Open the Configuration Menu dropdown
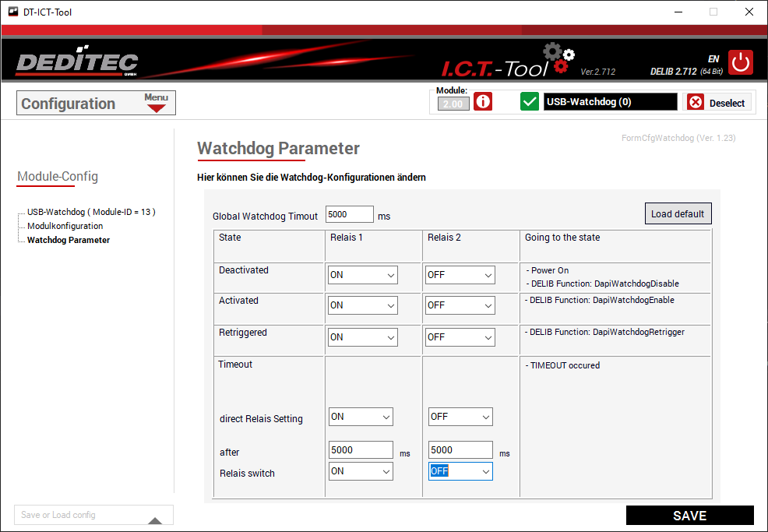768x532 pixels. (x=157, y=103)
